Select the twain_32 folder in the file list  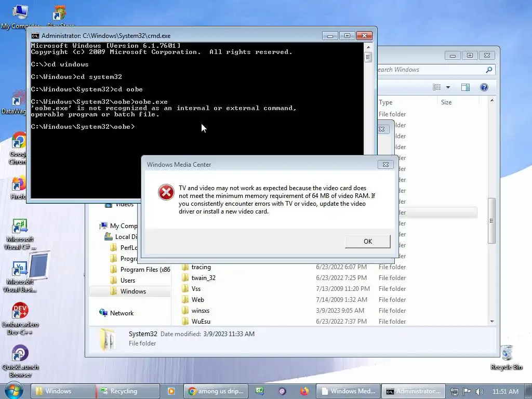204,278
